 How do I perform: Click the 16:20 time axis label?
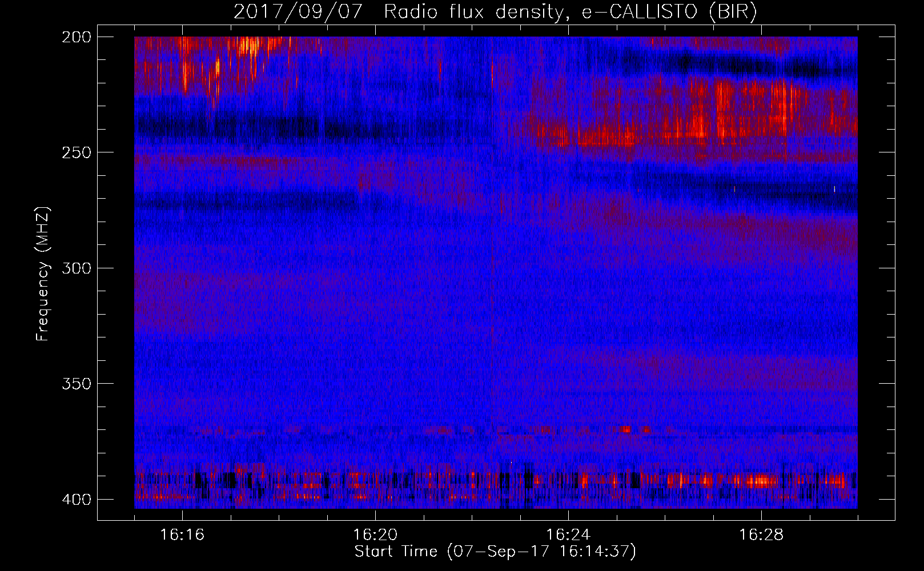click(375, 535)
